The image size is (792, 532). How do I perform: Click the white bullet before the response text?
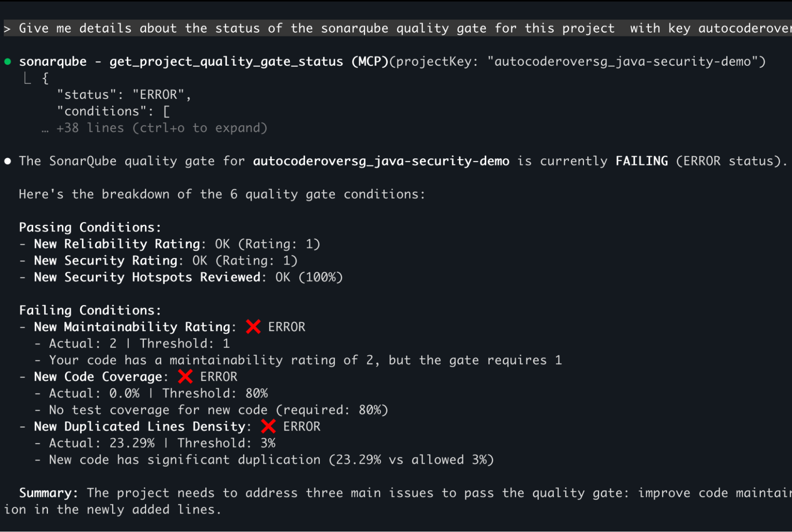8,161
